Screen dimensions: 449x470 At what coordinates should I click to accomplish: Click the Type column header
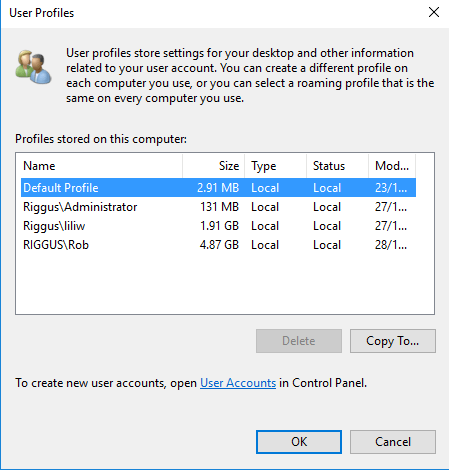[x=275, y=166]
